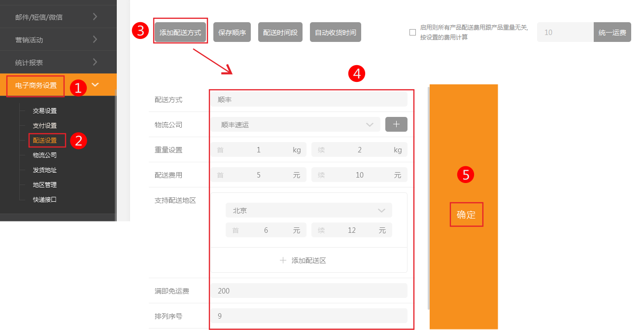This screenshot has width=644, height=330.
Task: Click the 保存顺序 button
Action: [232, 33]
